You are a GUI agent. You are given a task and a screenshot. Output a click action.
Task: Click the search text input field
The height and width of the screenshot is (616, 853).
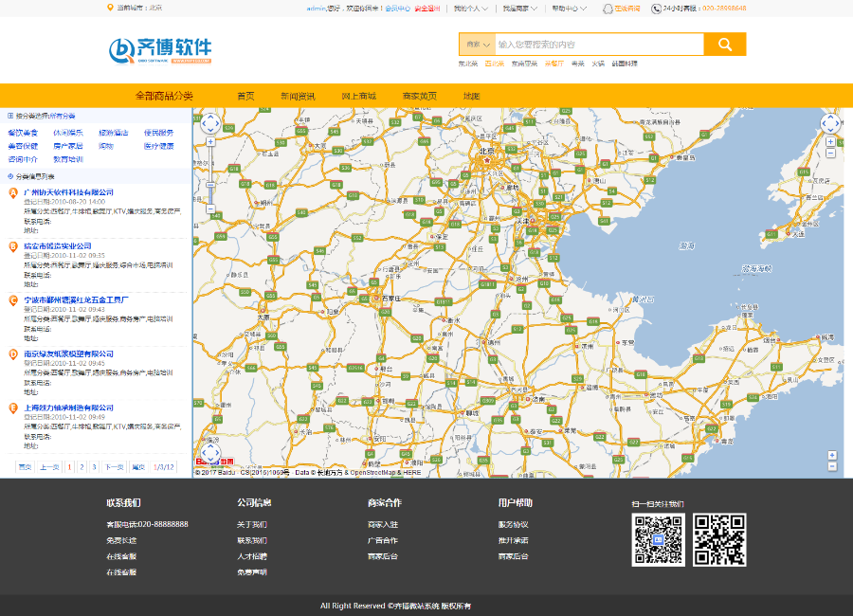point(600,45)
